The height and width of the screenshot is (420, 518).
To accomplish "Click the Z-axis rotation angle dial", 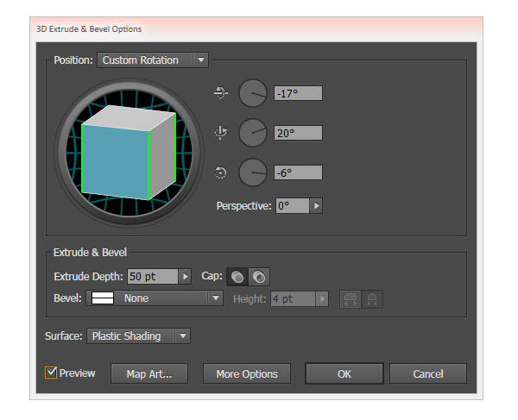I will coord(253,172).
